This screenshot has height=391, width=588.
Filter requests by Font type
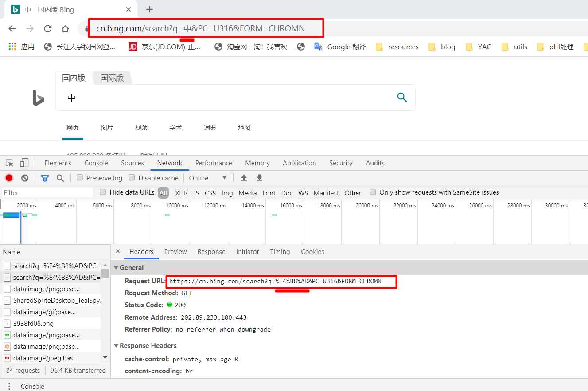269,193
